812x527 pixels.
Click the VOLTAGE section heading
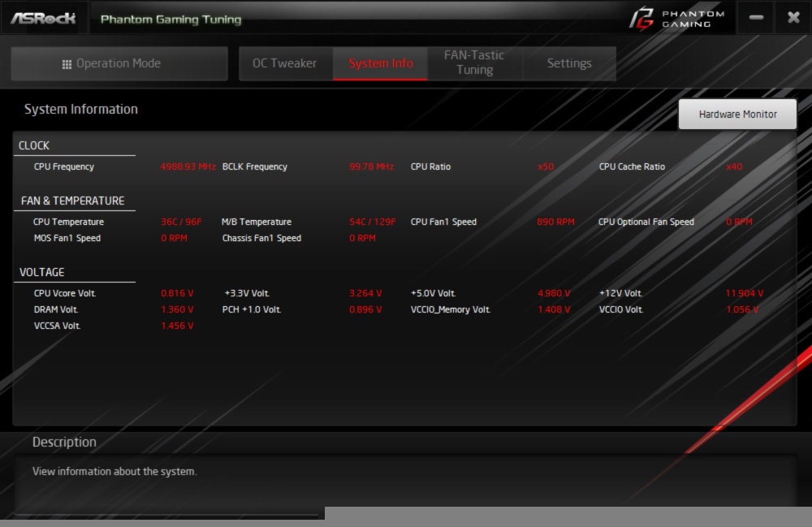[x=42, y=272]
